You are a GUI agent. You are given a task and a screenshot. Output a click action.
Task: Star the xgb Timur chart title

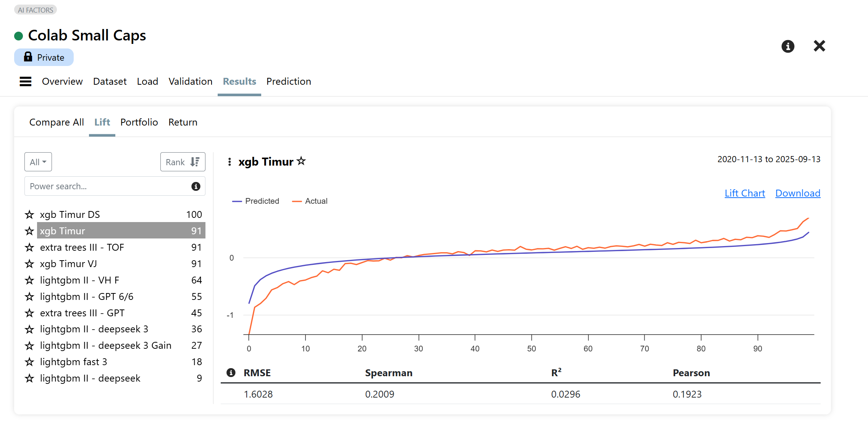coord(301,161)
